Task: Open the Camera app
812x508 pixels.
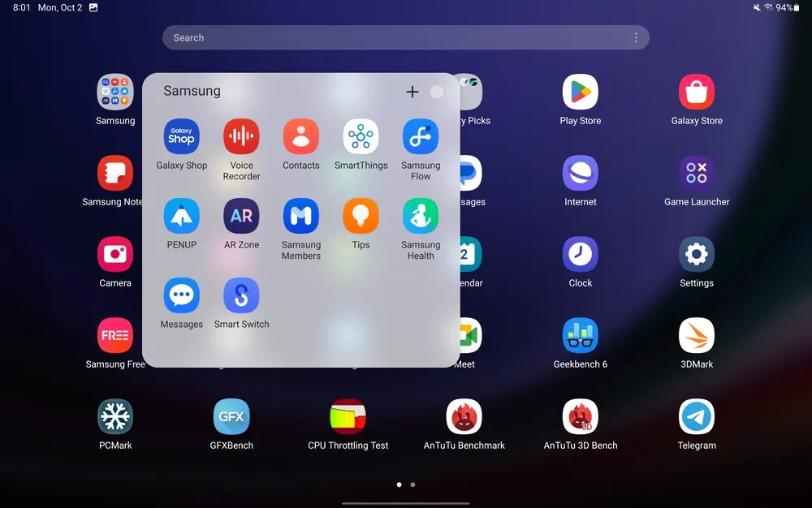Action: pos(115,255)
